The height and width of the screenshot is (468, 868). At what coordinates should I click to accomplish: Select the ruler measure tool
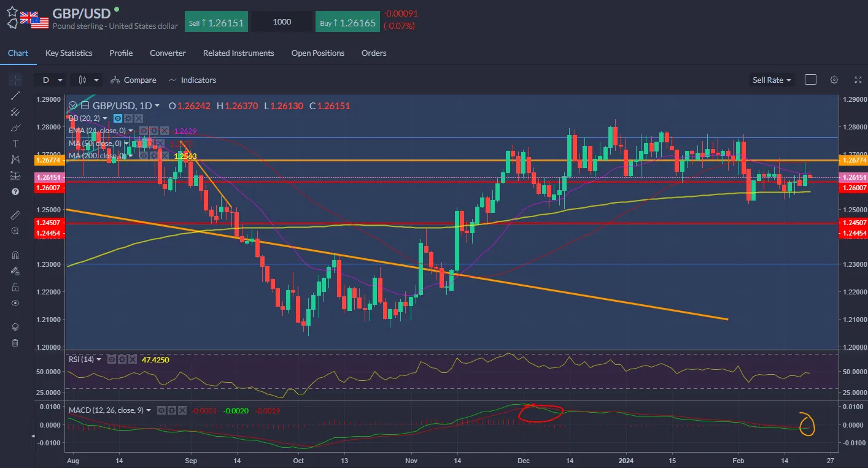[15, 215]
